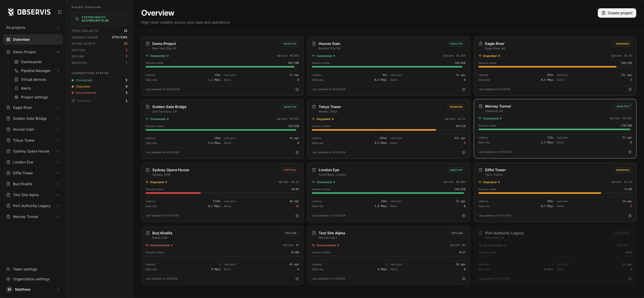Click the Demo Project sensors online bar

point(222,67)
